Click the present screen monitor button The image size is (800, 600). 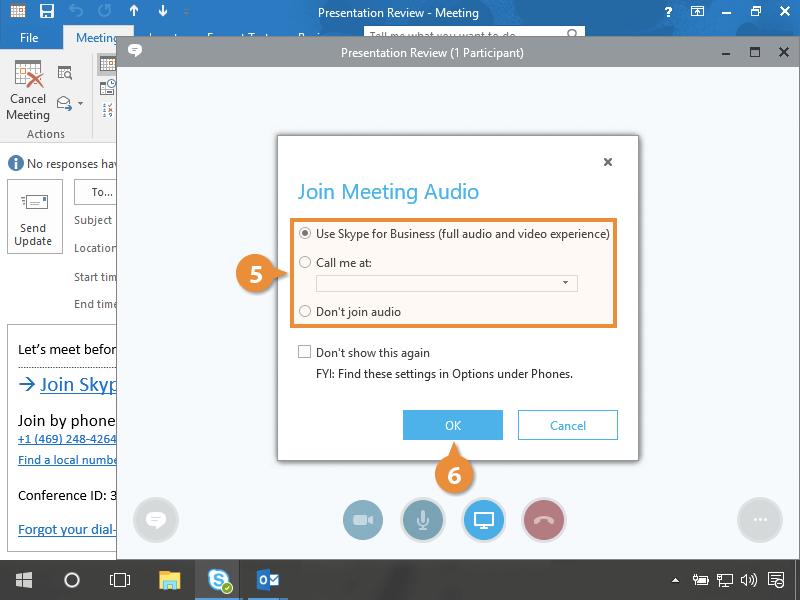[484, 520]
